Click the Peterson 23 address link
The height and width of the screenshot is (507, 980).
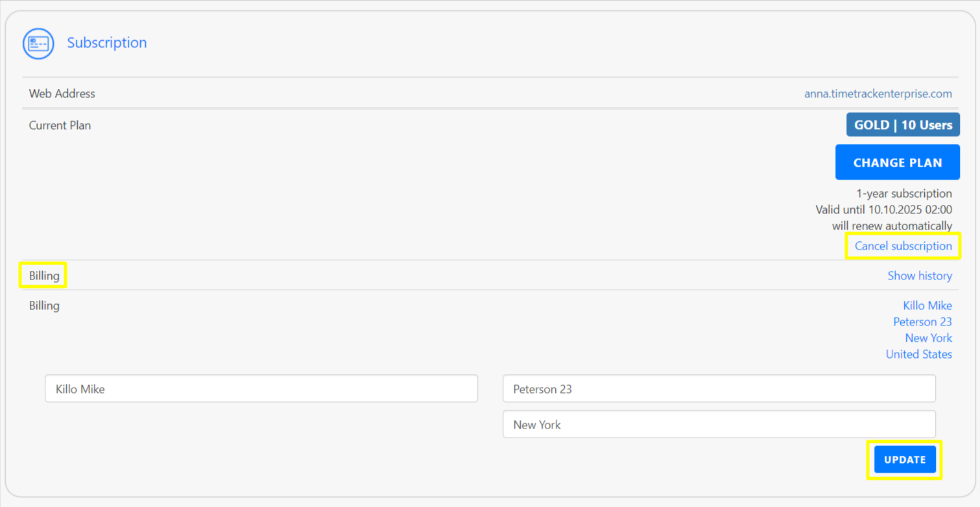click(x=922, y=322)
